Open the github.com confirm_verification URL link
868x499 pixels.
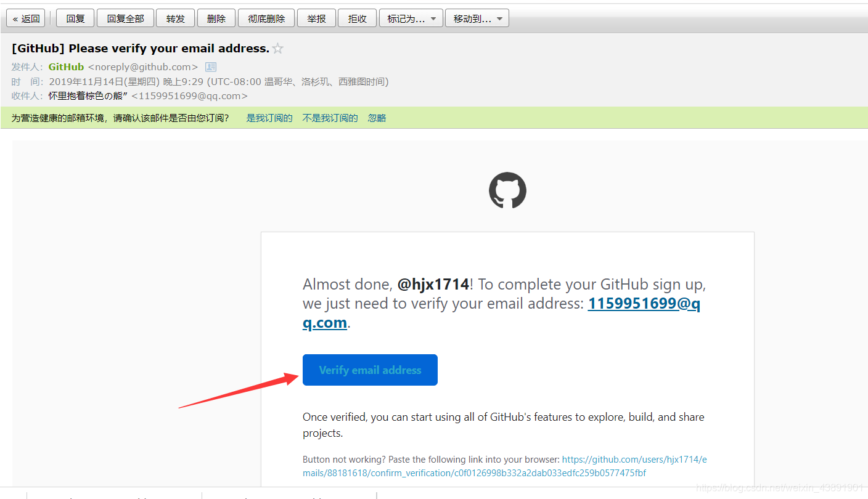(x=505, y=466)
